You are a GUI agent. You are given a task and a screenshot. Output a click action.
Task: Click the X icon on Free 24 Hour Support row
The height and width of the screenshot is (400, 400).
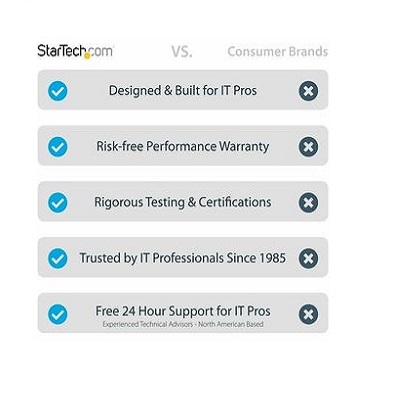308,314
